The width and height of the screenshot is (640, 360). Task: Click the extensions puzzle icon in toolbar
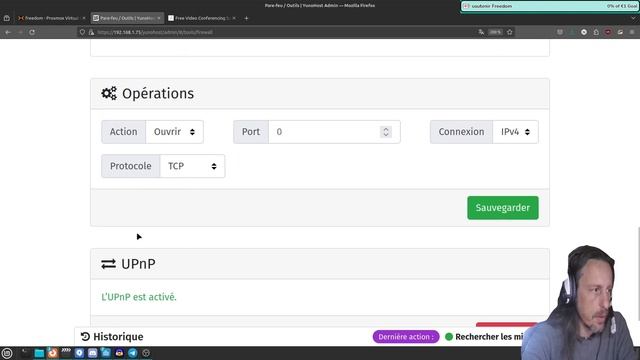596,32
